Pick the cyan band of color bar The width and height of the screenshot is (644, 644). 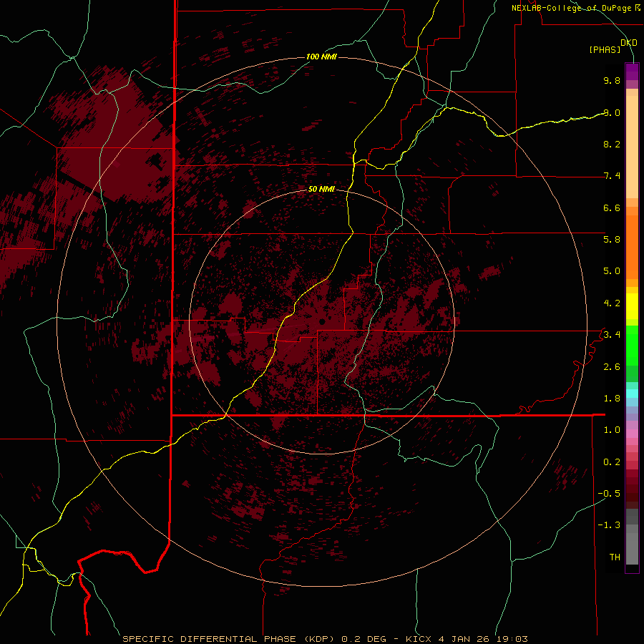[632, 393]
